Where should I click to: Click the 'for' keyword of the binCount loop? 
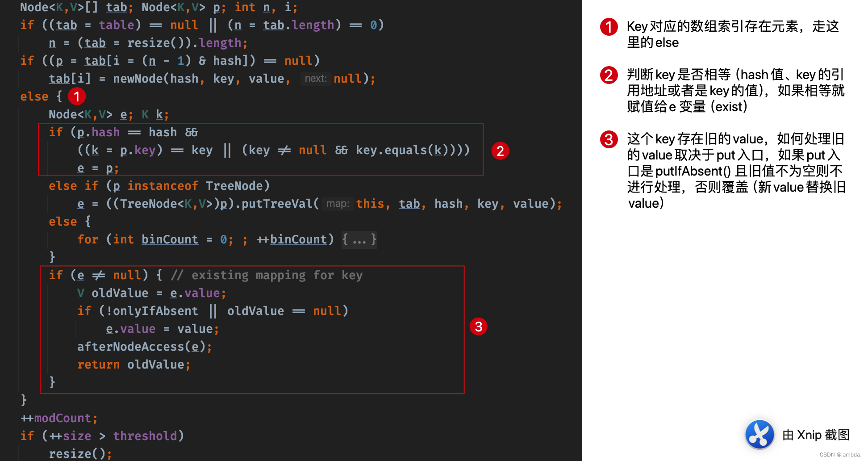point(88,239)
